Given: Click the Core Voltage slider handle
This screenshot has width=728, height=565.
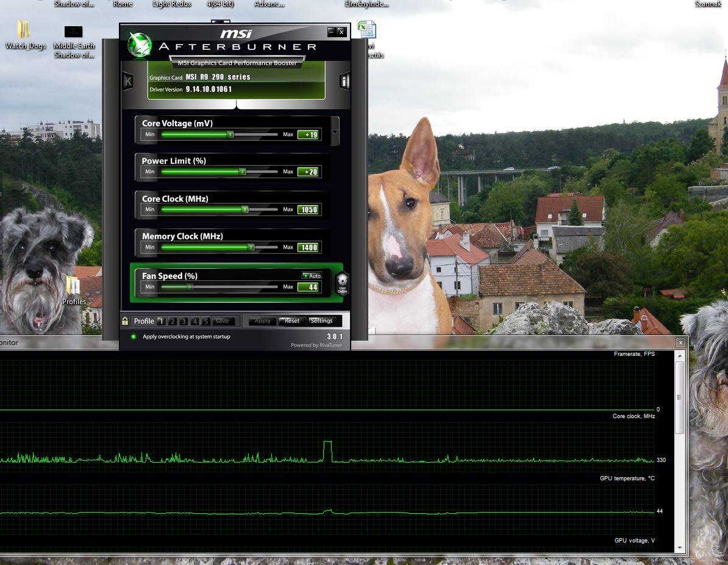Looking at the screenshot, I should click(x=230, y=134).
